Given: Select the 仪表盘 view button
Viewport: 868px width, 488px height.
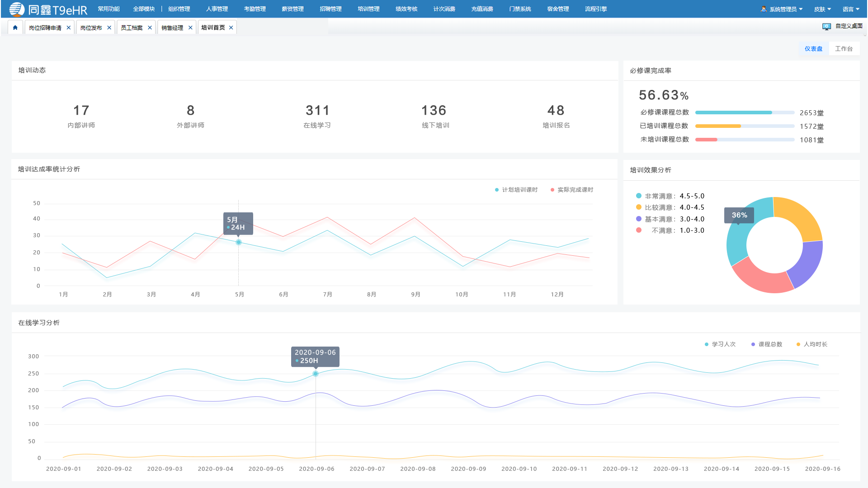Looking at the screenshot, I should coord(813,49).
